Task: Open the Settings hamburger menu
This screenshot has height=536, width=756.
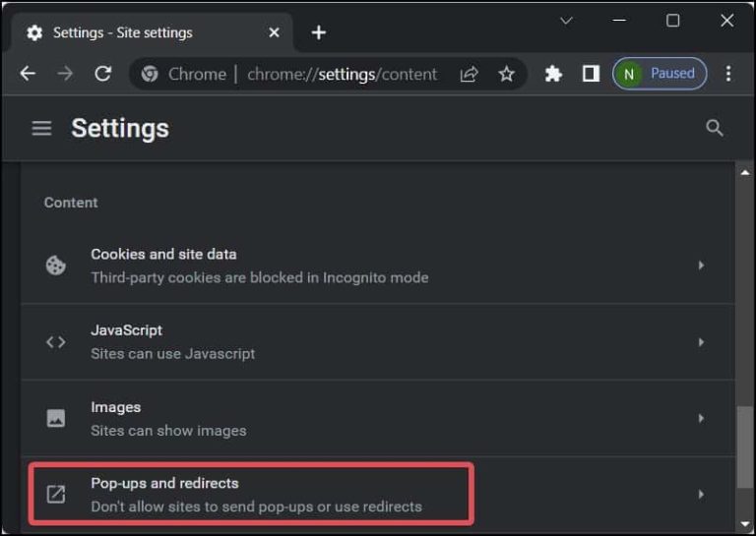Action: coord(41,129)
